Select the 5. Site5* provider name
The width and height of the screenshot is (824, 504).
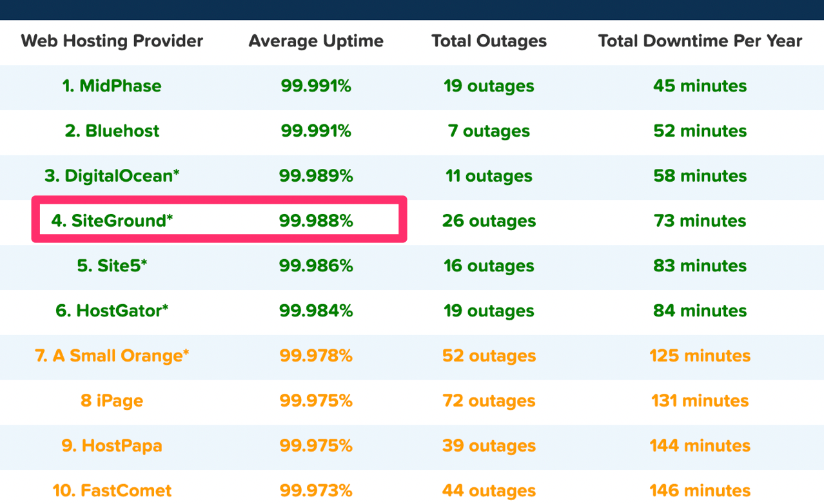112,266
